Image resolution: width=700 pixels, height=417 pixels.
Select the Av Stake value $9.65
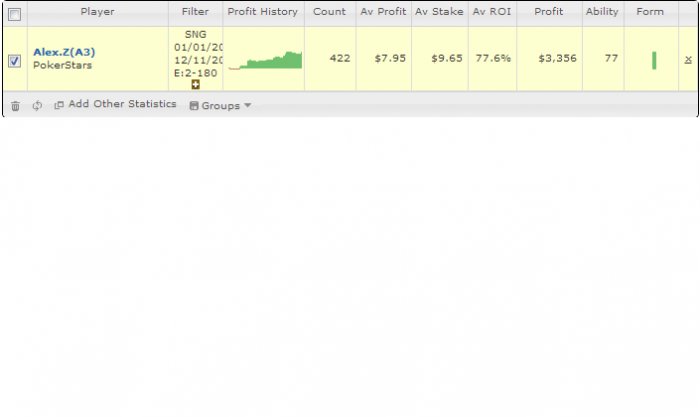(x=447, y=58)
